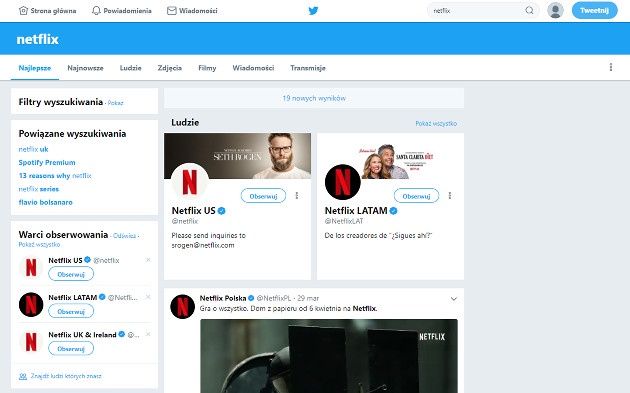
Task: Click the 29 mar tweet timestamp
Action: coord(308,298)
